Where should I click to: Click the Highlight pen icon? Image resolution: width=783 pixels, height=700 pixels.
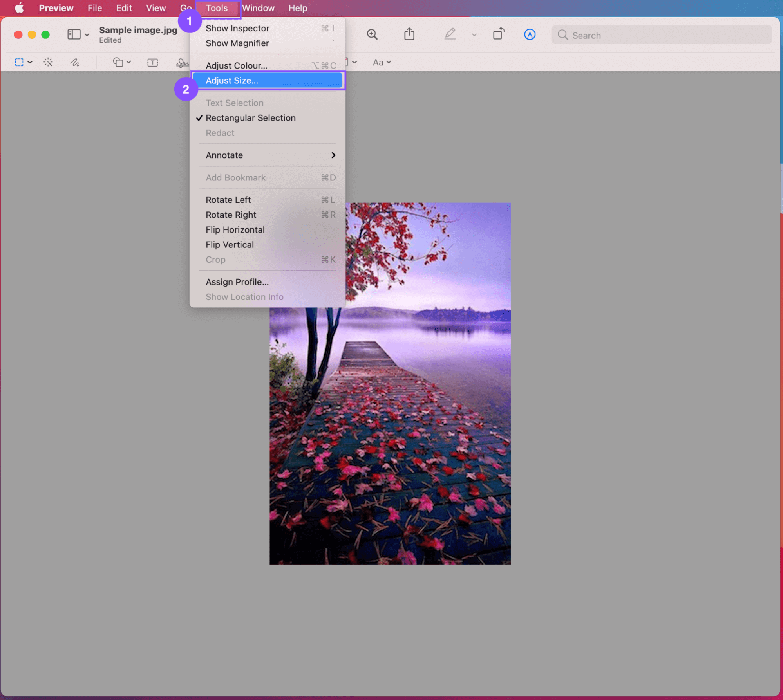[450, 34]
